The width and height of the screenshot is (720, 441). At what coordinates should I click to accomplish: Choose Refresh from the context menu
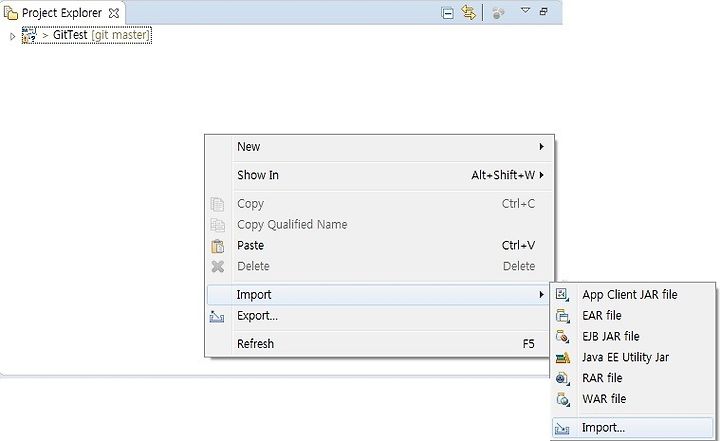tap(380, 344)
